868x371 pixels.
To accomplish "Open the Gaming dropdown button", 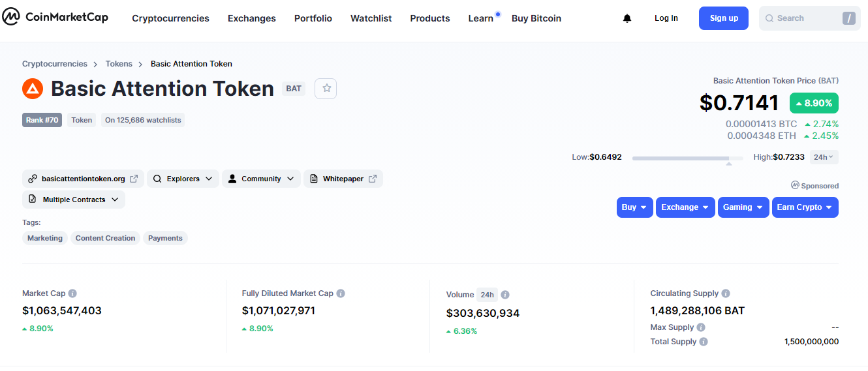I will (x=743, y=207).
